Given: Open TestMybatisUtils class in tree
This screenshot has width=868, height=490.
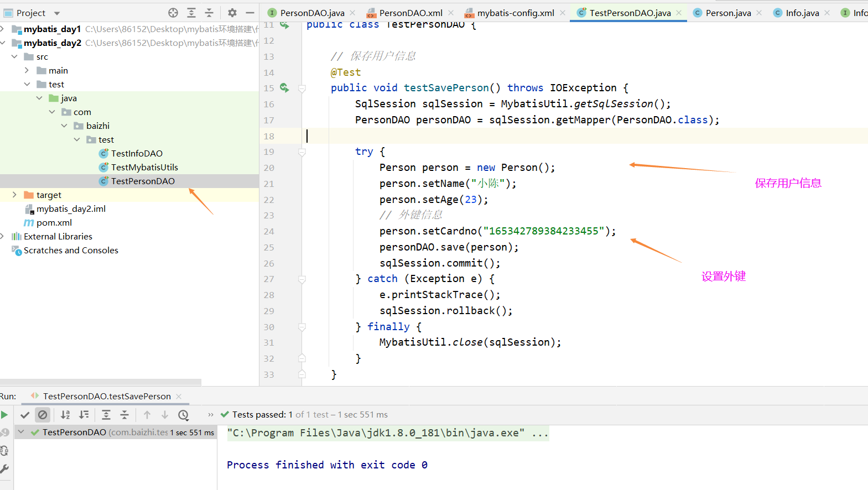Looking at the screenshot, I should click(144, 167).
